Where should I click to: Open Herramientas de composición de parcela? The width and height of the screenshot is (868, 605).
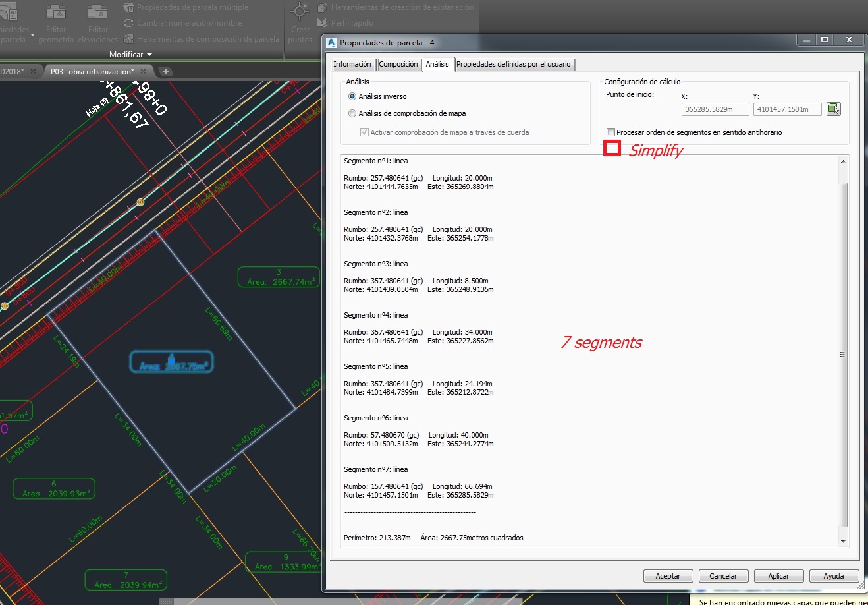tap(202, 39)
